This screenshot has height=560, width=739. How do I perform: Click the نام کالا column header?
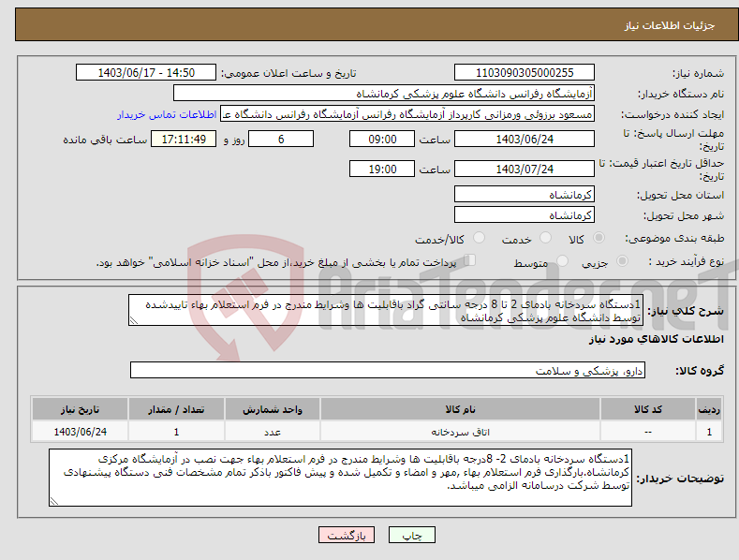point(460,409)
